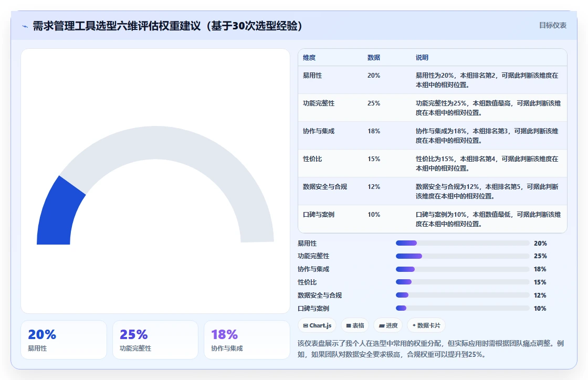The image size is (588, 380).
Task: Select the 进度 tag chip
Action: point(388,325)
